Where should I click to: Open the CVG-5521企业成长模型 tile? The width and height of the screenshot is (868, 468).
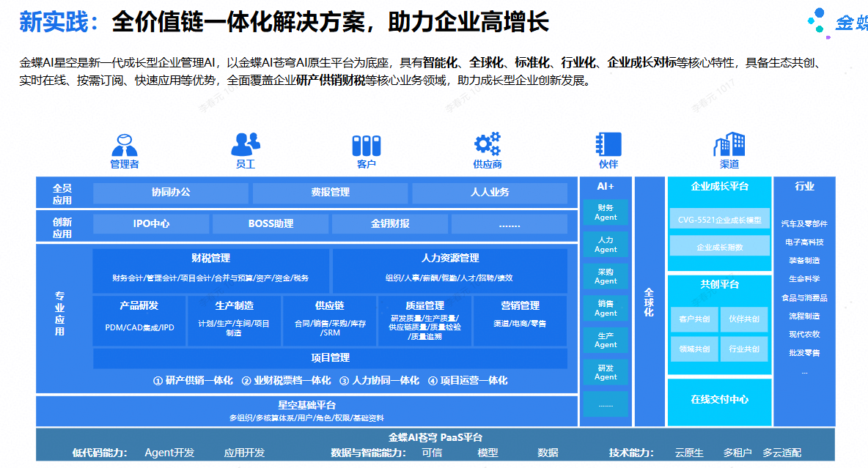[720, 220]
